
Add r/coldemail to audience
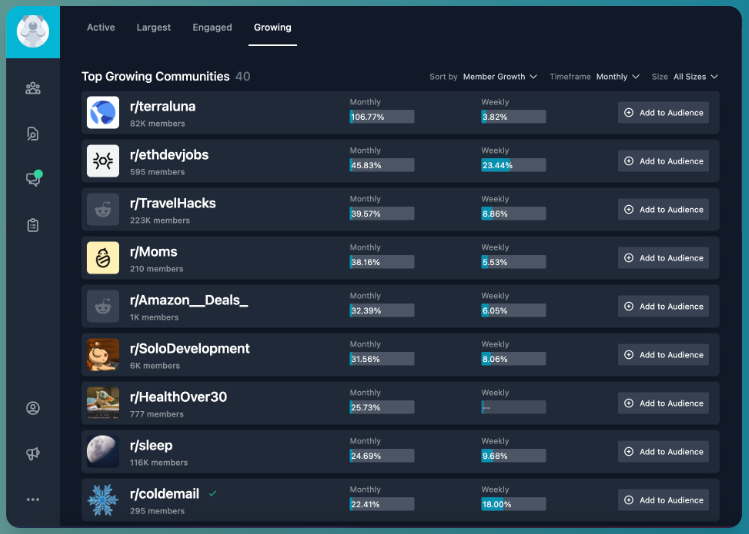663,500
